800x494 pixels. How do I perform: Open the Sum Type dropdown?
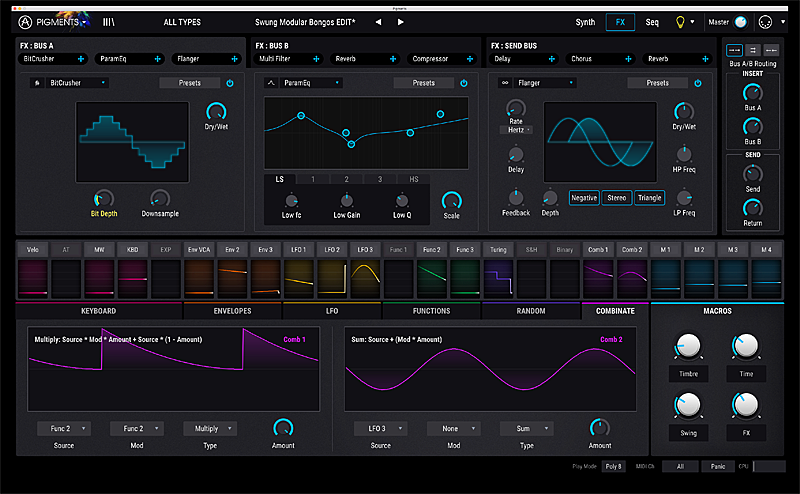coord(527,429)
